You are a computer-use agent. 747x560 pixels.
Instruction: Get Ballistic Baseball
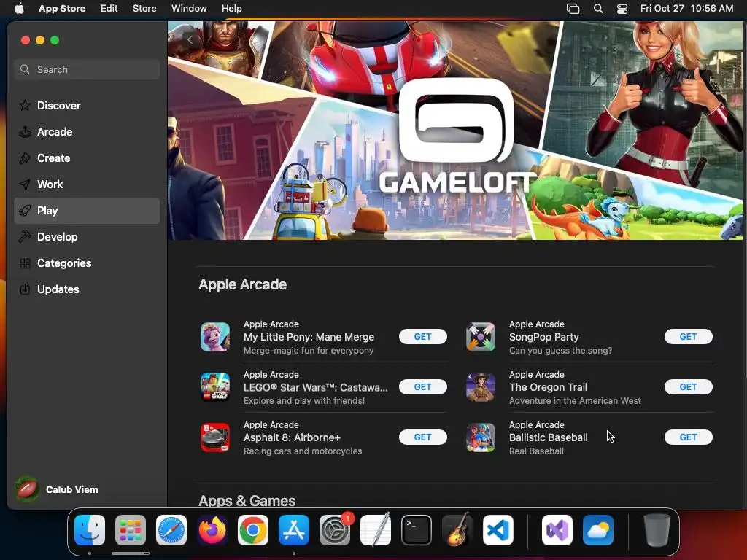(688, 437)
